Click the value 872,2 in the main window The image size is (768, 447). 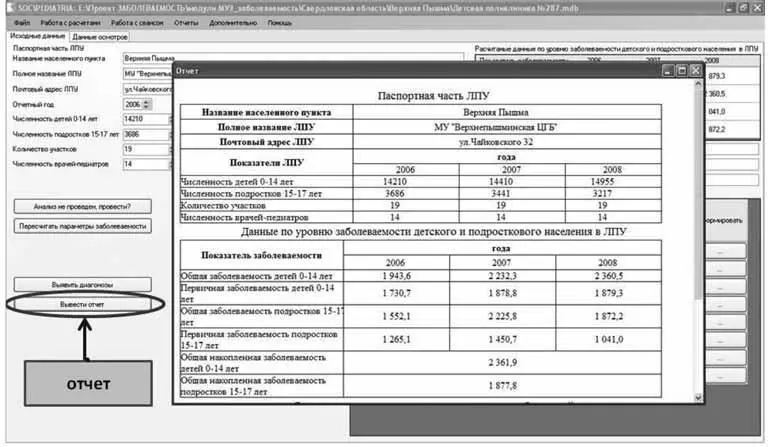click(717, 130)
